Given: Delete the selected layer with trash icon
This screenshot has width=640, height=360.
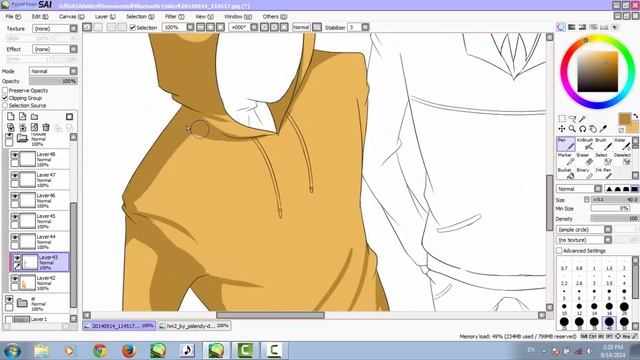Looking at the screenshot, I should coord(46,127).
